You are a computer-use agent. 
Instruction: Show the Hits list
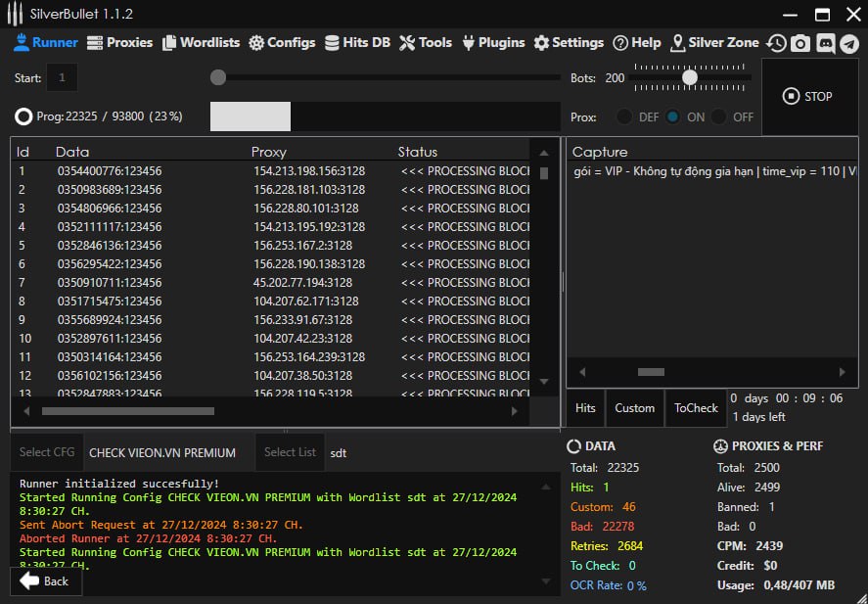tap(585, 408)
